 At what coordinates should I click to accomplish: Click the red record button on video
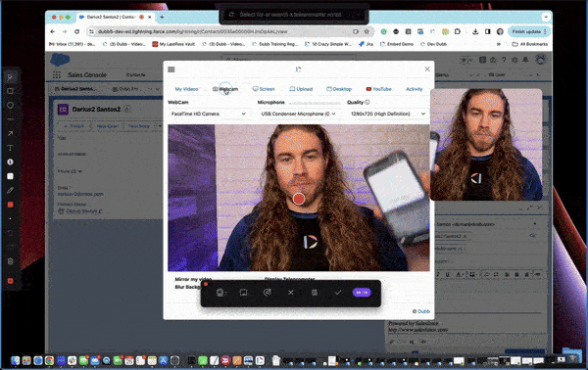click(x=299, y=199)
